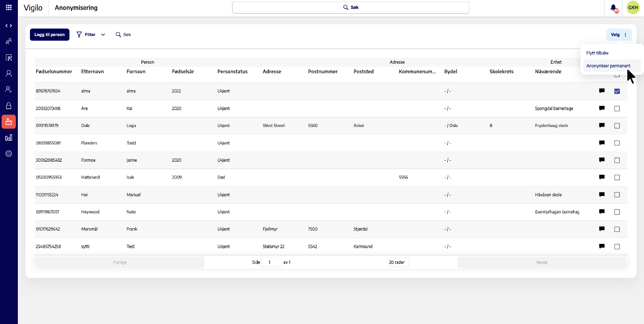Image resolution: width=644 pixels, height=324 pixels.
Task: Click the Legg til person button
Action: (49, 35)
